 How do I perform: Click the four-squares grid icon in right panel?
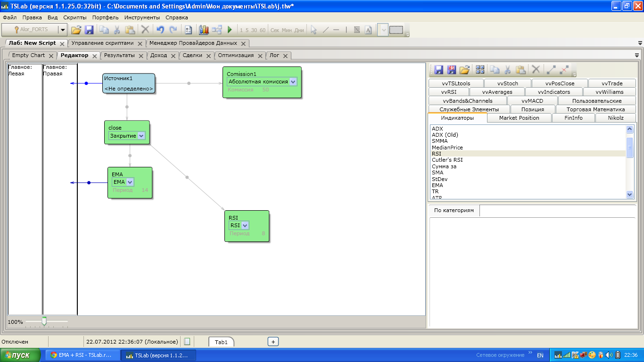click(480, 70)
